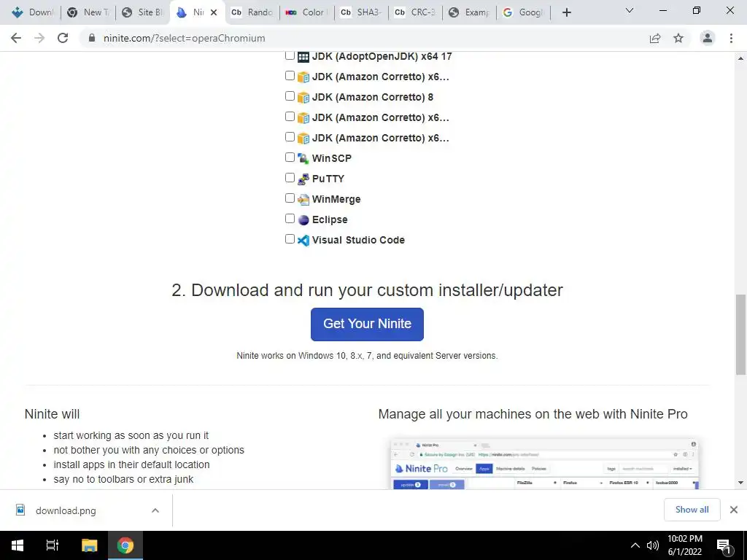Screen dimensions: 747x560
Task: Click the Get Your Ninite button
Action: 368,324
